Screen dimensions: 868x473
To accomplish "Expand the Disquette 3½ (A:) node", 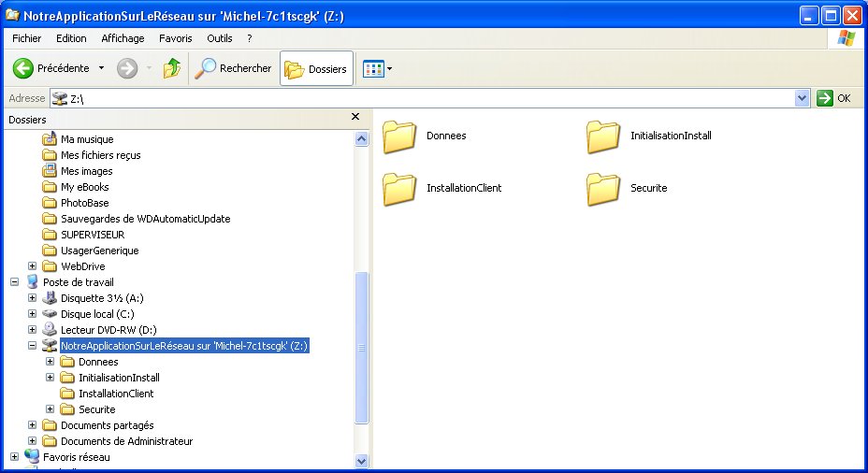I will pos(32,297).
